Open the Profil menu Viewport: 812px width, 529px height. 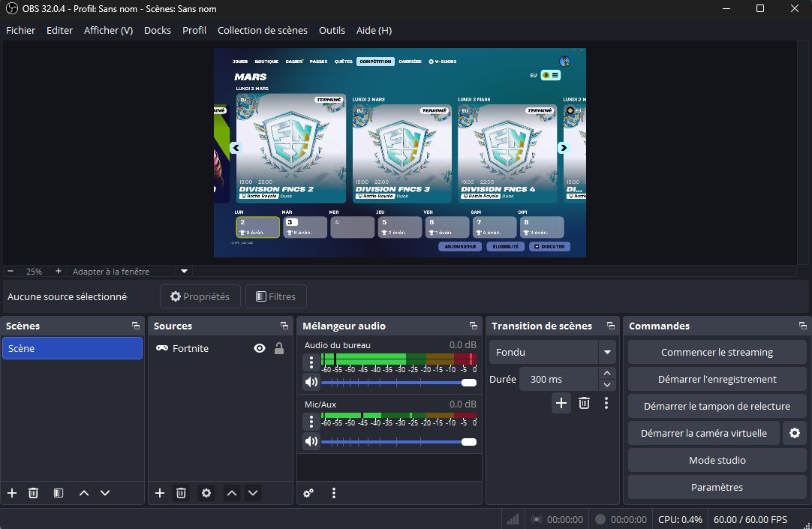pyautogui.click(x=194, y=30)
